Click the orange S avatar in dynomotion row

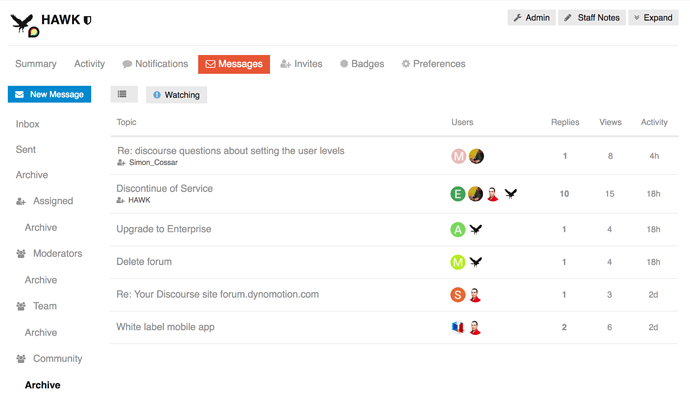[458, 295]
